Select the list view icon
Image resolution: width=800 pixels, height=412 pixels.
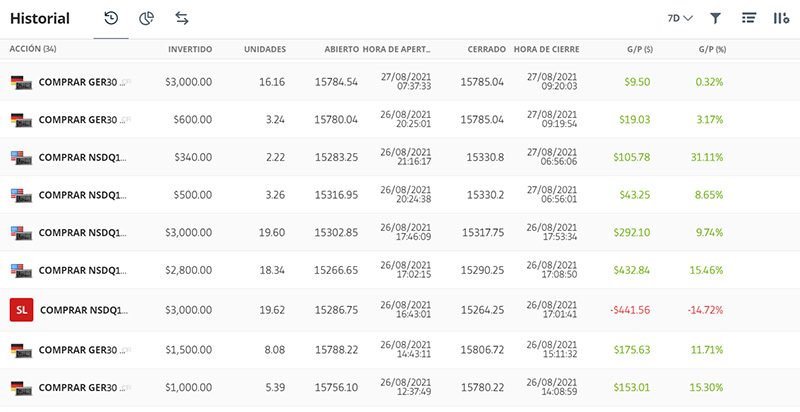click(x=748, y=18)
